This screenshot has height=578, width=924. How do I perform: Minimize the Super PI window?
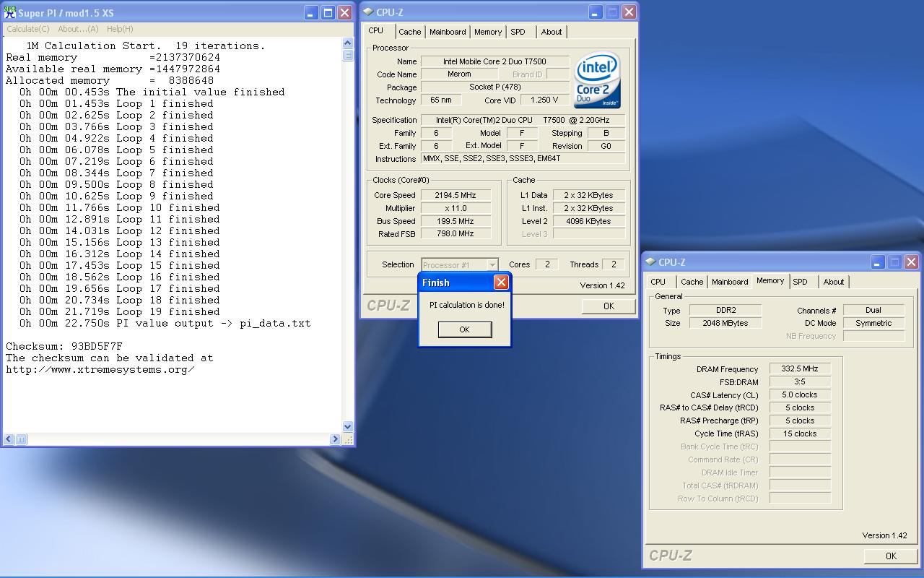(310, 13)
